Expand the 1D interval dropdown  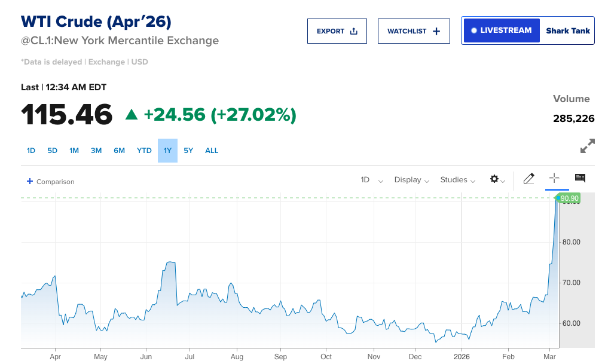coord(371,180)
